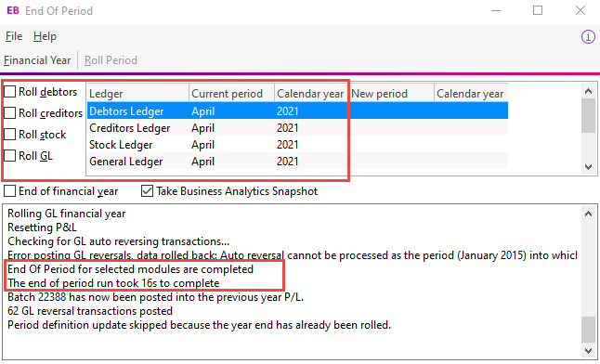Screen dimensions: 600x364
Task: Tick the Roll creditors checkbox
Action: coord(10,113)
